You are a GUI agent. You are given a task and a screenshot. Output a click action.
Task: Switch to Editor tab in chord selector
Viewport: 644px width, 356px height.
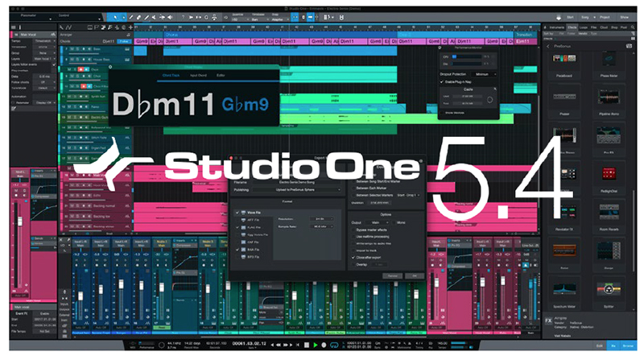point(221,75)
